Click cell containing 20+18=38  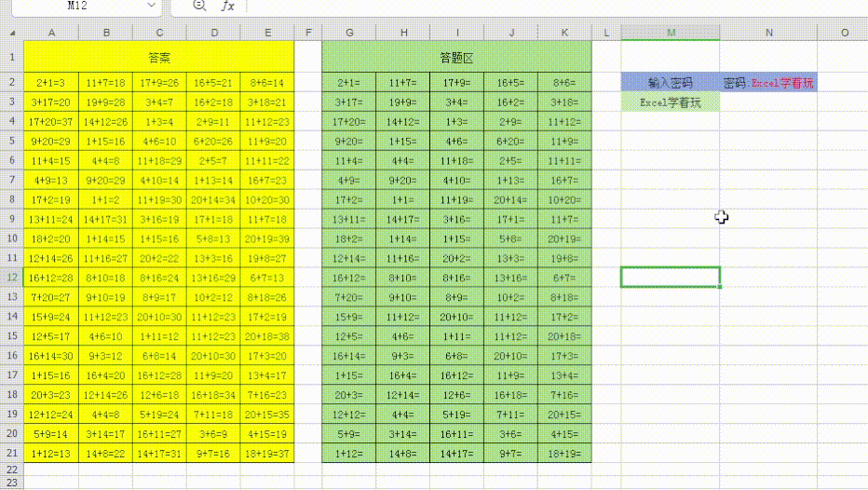267,336
